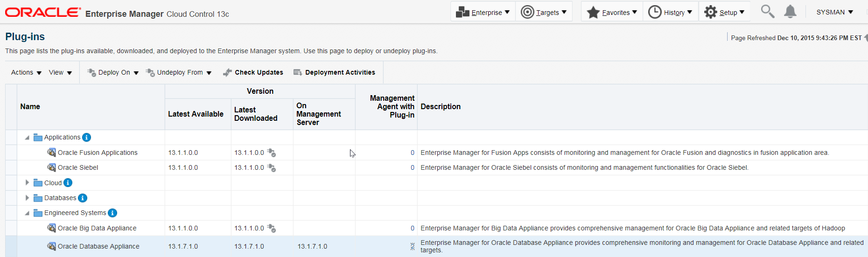
Task: Open the Actions menu
Action: point(26,72)
